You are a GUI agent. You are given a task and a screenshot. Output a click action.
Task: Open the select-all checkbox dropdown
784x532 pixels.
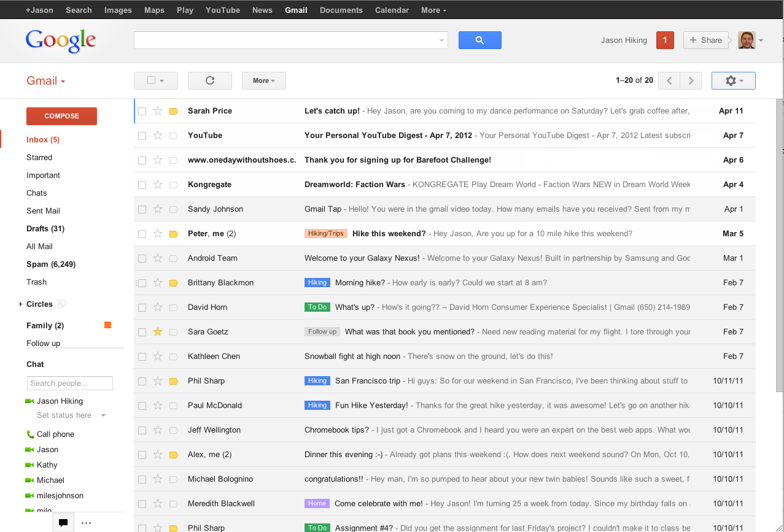tap(156, 80)
